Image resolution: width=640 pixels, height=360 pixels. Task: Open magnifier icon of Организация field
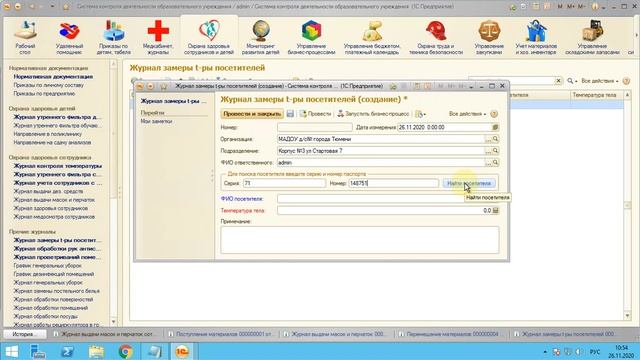[495, 139]
